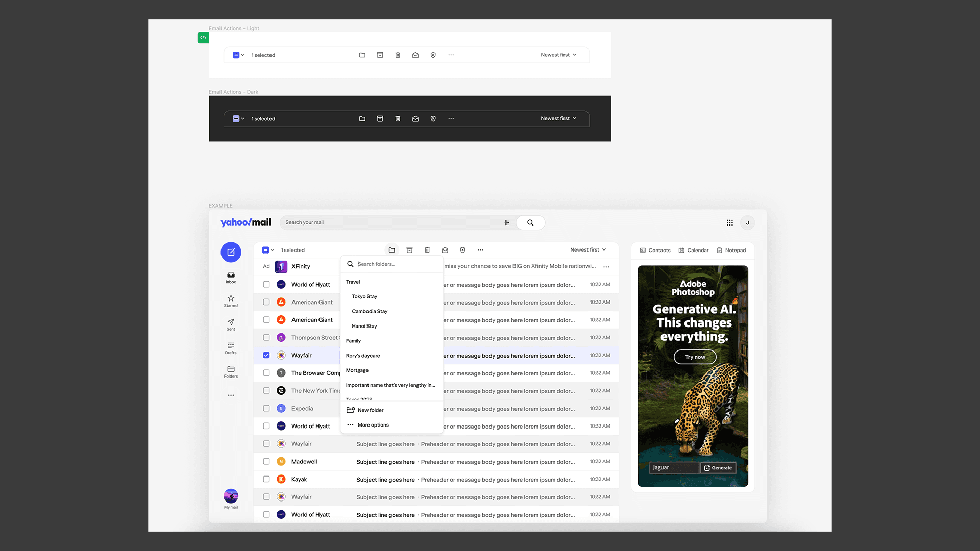Viewport: 980px width, 551px height.
Task: Go to Drafts in left sidebar
Action: point(231,348)
